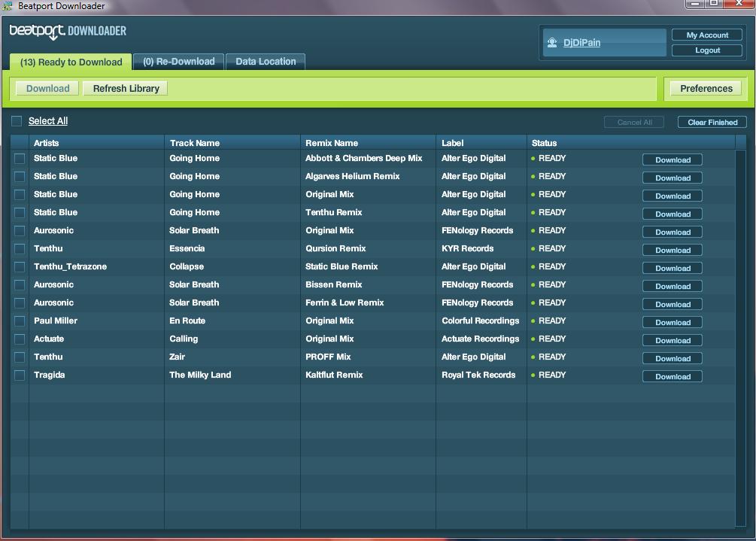
Task: Click the Select All link text
Action: point(48,121)
